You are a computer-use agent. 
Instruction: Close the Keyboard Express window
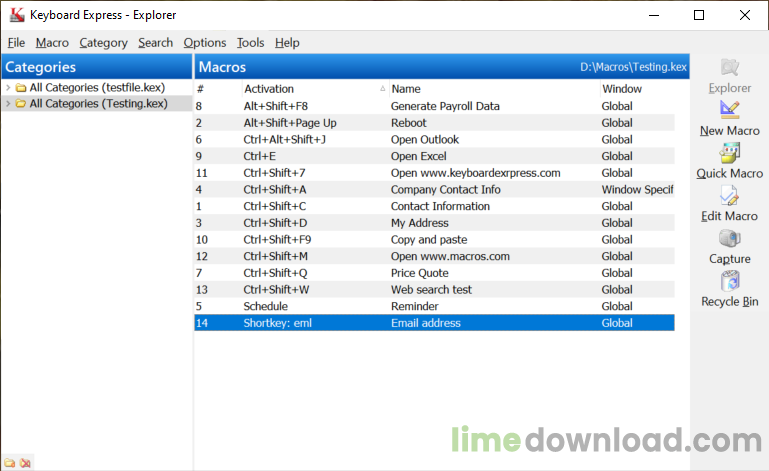pos(744,15)
